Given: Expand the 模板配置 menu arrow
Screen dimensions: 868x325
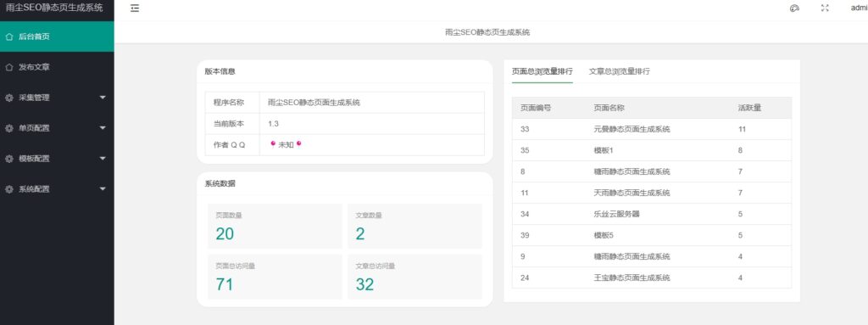Looking at the screenshot, I should click(103, 159).
